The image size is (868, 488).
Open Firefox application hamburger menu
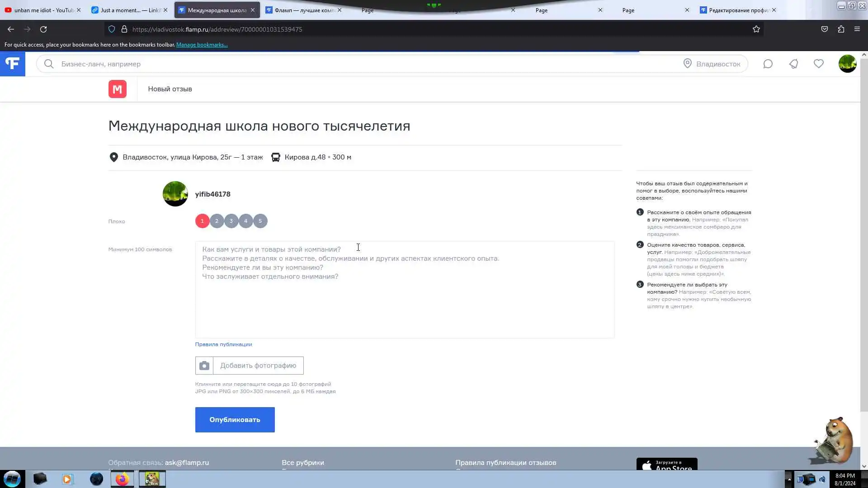click(857, 29)
